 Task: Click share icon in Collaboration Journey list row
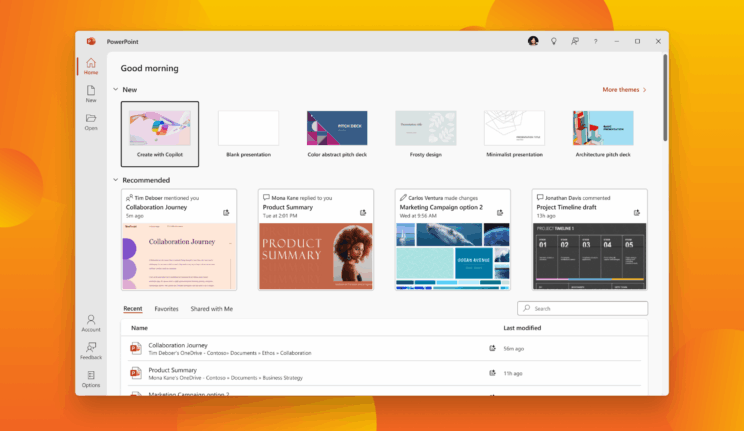click(x=492, y=348)
